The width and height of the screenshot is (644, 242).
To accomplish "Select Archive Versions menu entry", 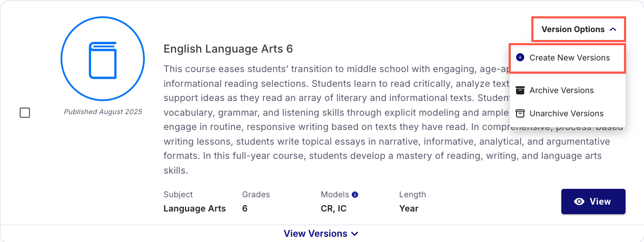I will 567,90.
